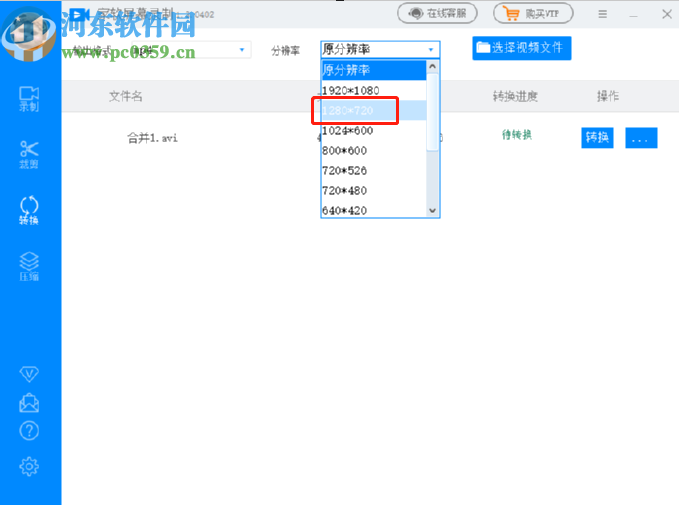Viewport: 679px width, 505px height.
Task: Click 在线客服 online support button
Action: [x=437, y=13]
